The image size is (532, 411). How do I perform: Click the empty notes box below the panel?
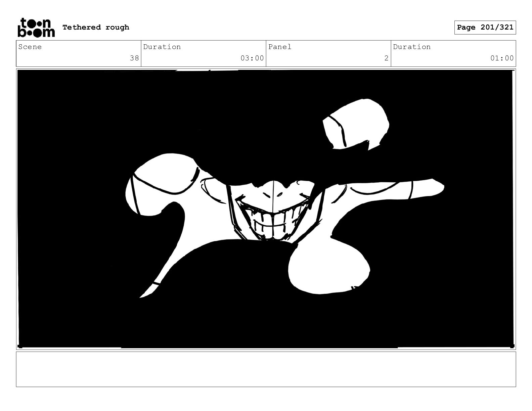(x=266, y=369)
